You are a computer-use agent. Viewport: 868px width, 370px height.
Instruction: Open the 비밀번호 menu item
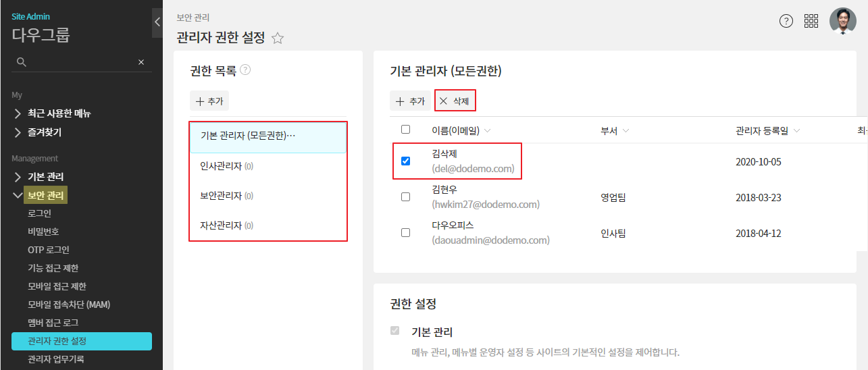tap(43, 232)
